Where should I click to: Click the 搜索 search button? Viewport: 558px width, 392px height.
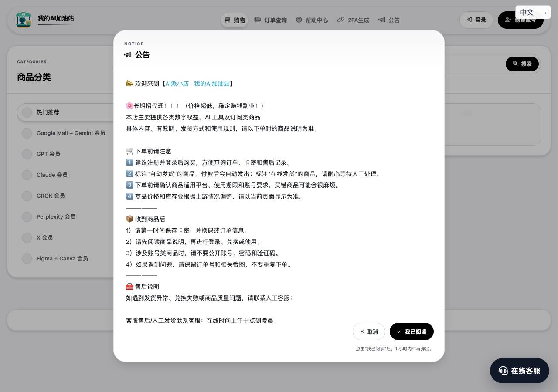[x=522, y=64]
